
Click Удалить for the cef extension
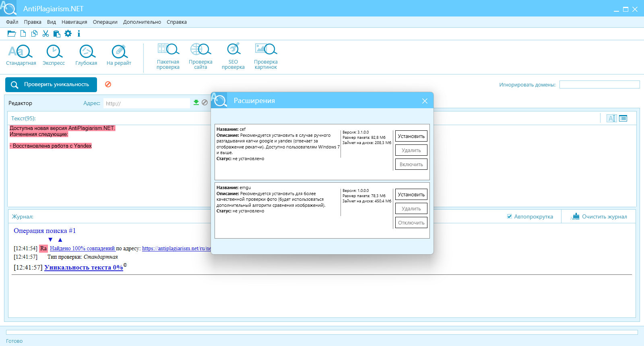[411, 150]
